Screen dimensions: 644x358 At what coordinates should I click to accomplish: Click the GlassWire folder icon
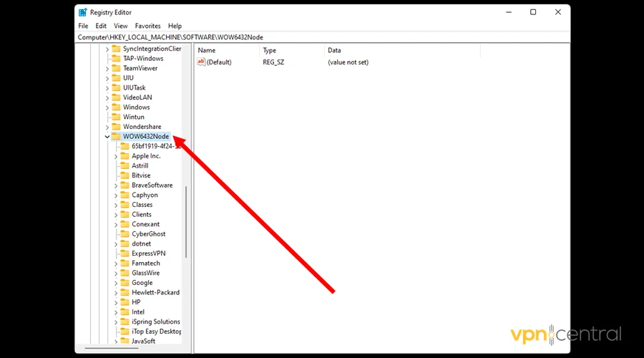pyautogui.click(x=125, y=273)
